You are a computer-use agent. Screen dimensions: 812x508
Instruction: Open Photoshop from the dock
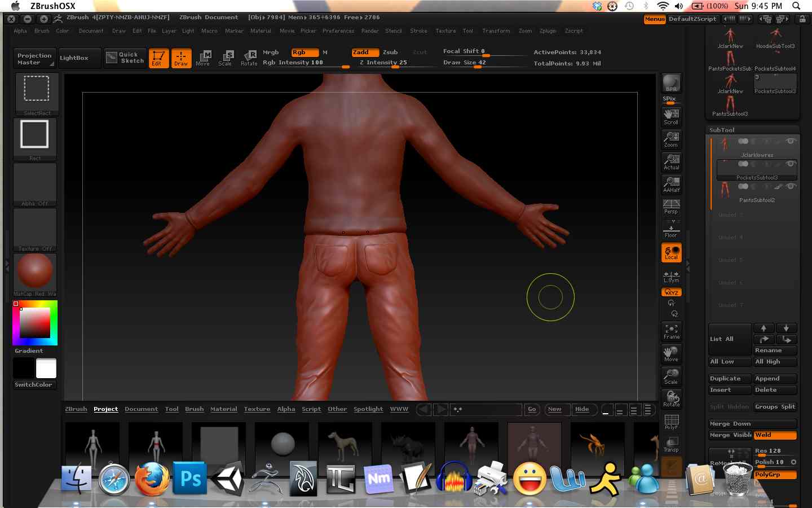click(190, 479)
